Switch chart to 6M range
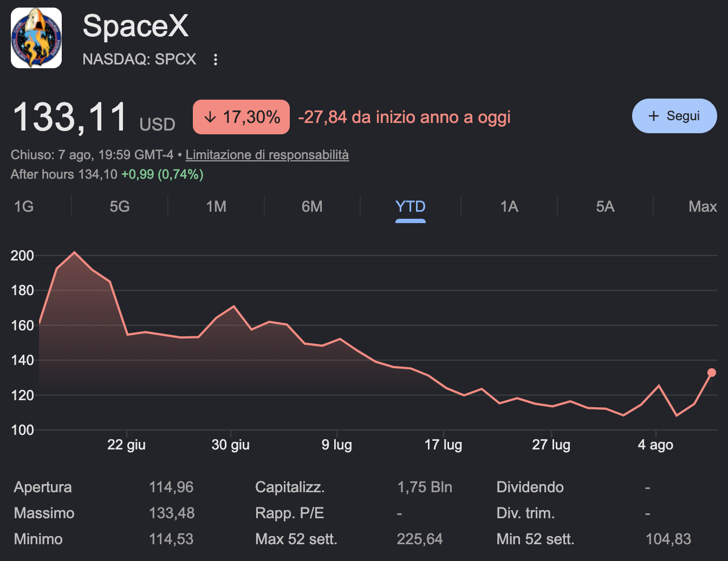Screen dimensions: 728x561 click(312, 206)
